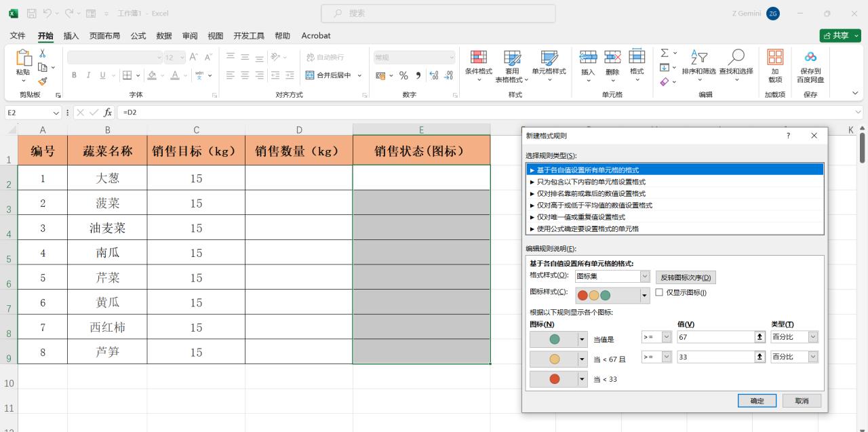Click the cells Format (格式) icon

click(637, 57)
